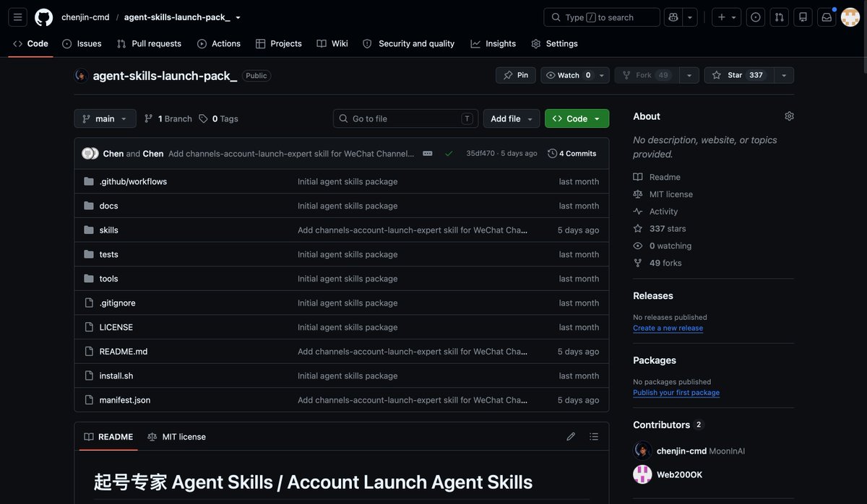Open global pull requests icon in header
This screenshot has width=867, height=504.
[x=779, y=17]
